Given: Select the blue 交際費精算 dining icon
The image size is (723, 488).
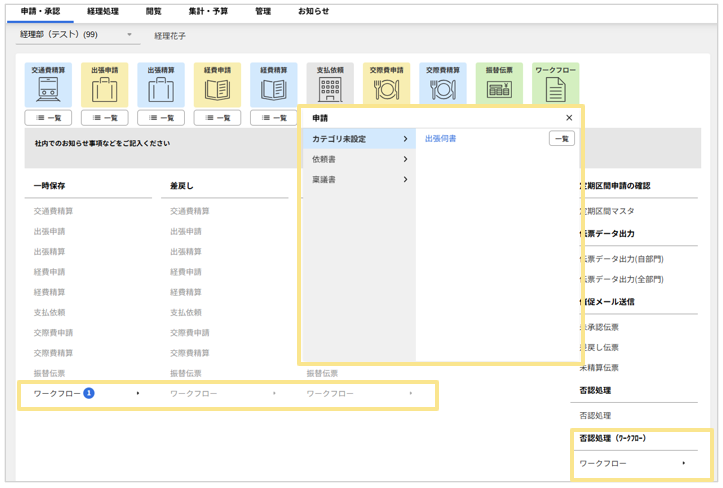Looking at the screenshot, I should (442, 86).
